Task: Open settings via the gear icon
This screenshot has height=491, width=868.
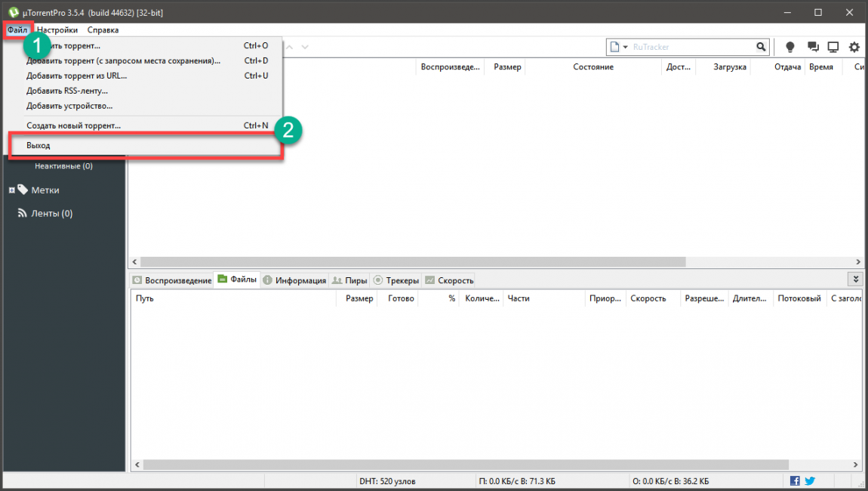Action: [x=854, y=47]
